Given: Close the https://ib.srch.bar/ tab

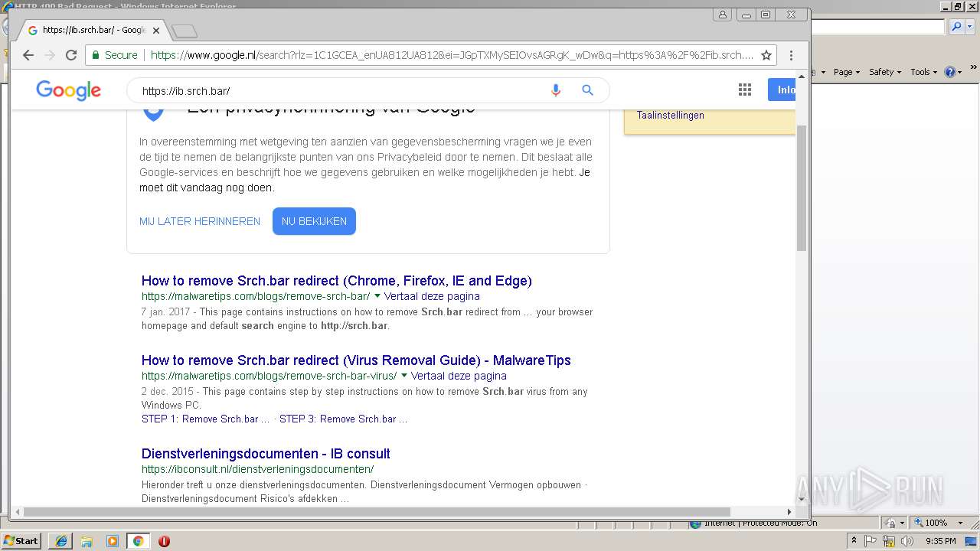Looking at the screenshot, I should coord(156,31).
